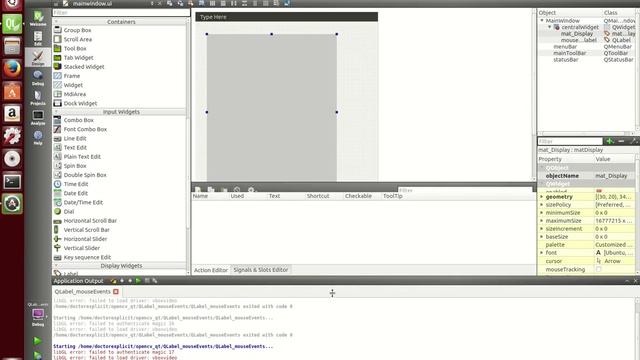Open property editor wrench configure icon
Screen dimensions: 640x360
(634, 141)
